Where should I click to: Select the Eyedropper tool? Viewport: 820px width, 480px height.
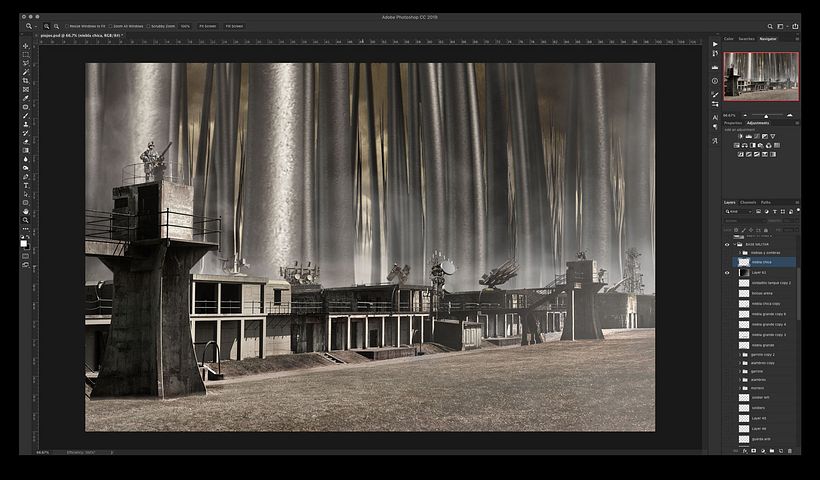coord(26,98)
